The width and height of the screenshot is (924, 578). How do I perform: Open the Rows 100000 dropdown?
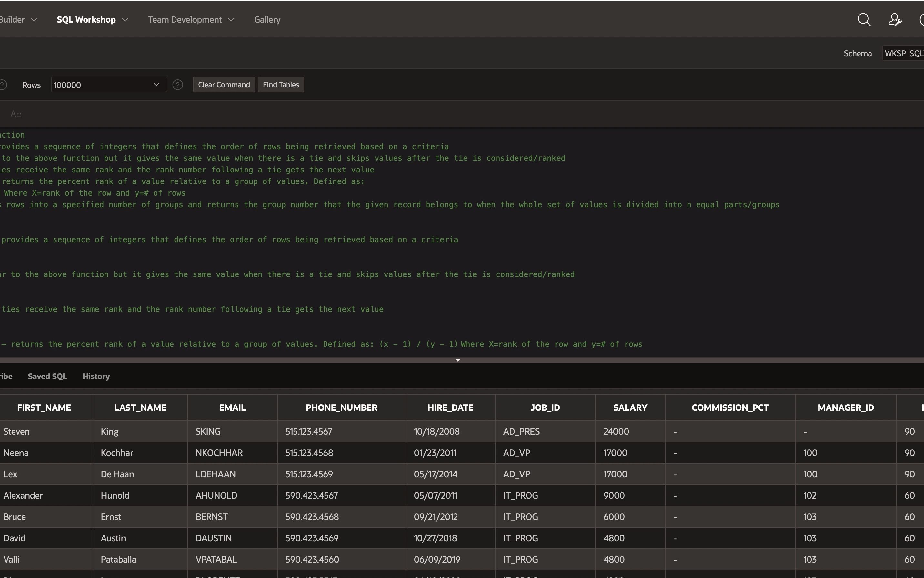pos(109,85)
